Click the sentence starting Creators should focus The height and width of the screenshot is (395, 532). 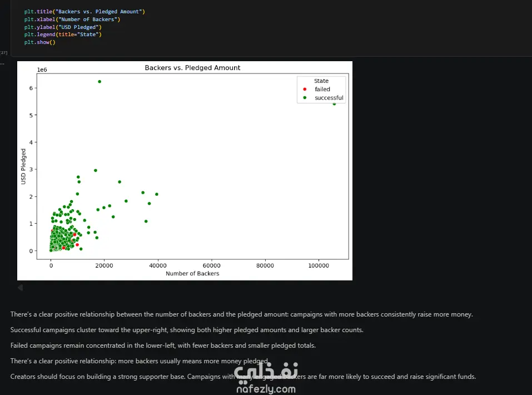[x=243, y=377]
